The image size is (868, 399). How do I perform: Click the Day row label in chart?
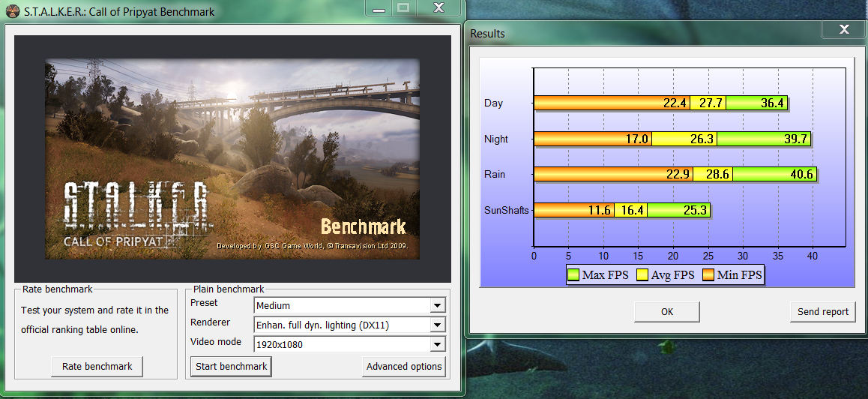493,103
